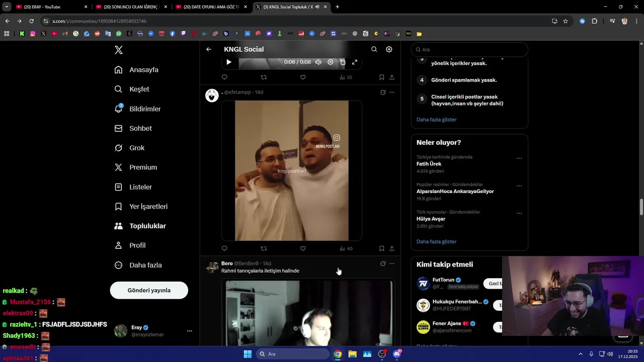Viewport: 644px width, 362px height.
Task: Play the video at 0:06
Action: [229, 62]
